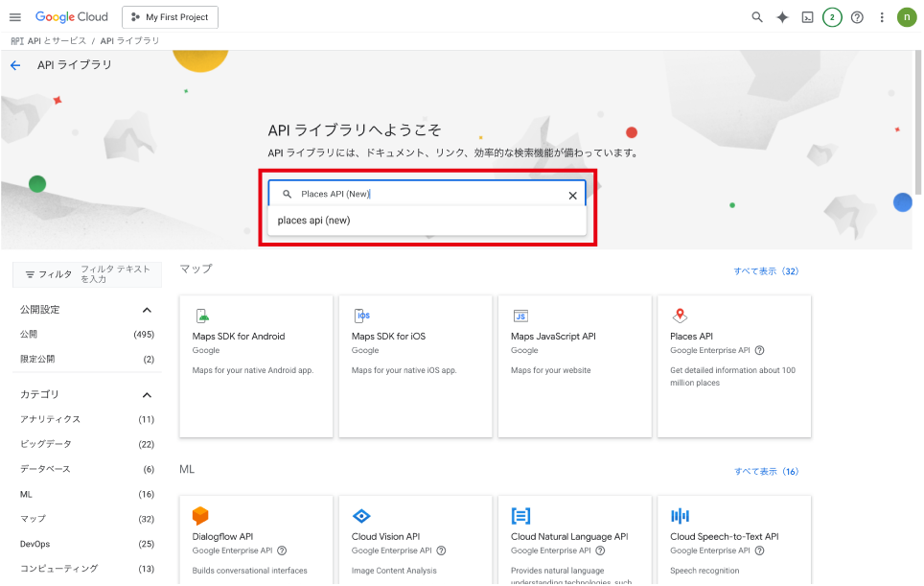Screen dimensions: 924x586
Task: Open the Maps JavaScript API card
Action: pyautogui.click(x=574, y=365)
